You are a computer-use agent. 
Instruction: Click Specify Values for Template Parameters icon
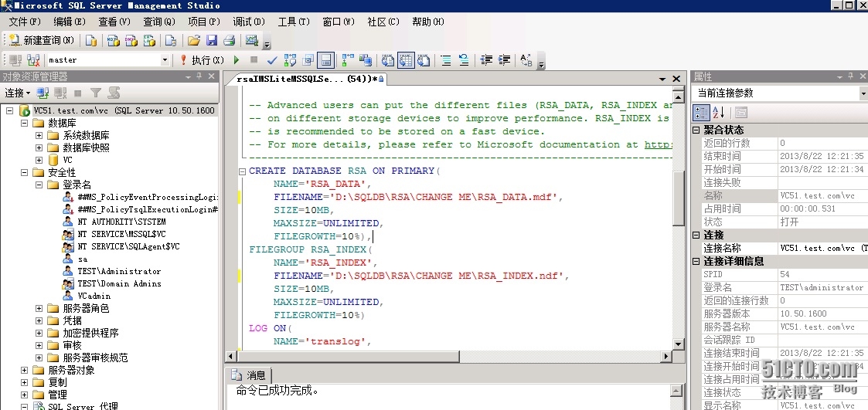[x=526, y=59]
